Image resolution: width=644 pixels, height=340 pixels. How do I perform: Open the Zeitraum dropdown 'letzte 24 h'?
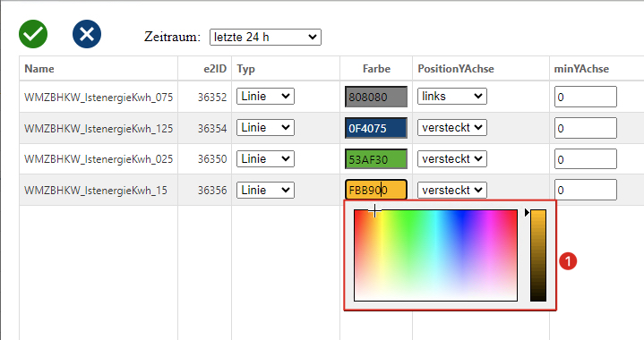click(x=265, y=37)
